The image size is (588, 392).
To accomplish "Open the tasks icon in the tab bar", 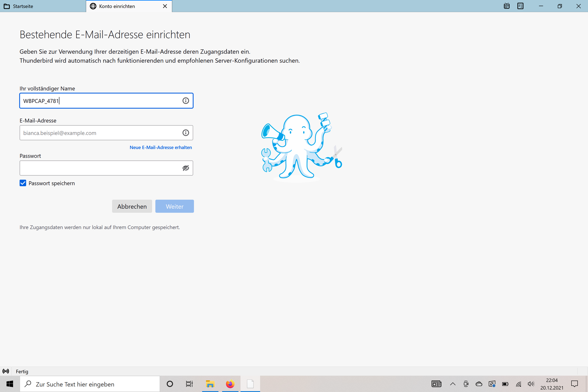I will click(520, 6).
